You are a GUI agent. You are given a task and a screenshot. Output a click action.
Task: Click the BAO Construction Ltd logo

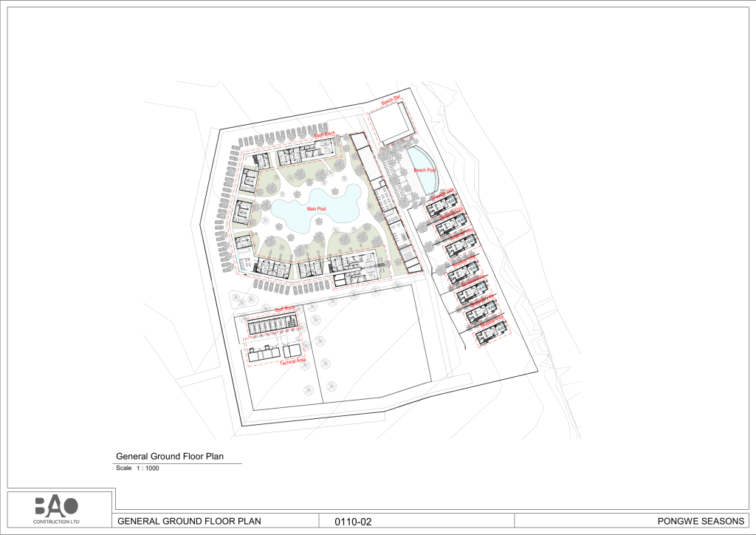pyautogui.click(x=56, y=511)
